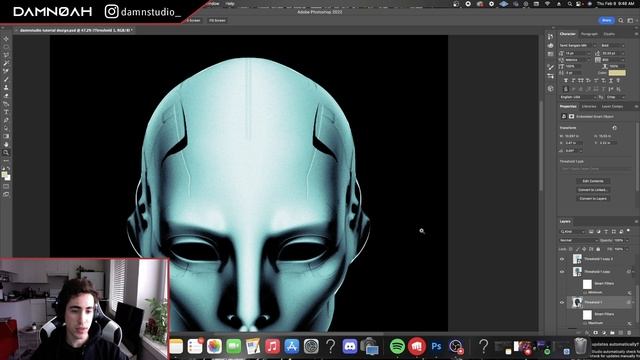Screen dimensions: 640x360
Task: Click the Convert to Layers button
Action: 593,198
